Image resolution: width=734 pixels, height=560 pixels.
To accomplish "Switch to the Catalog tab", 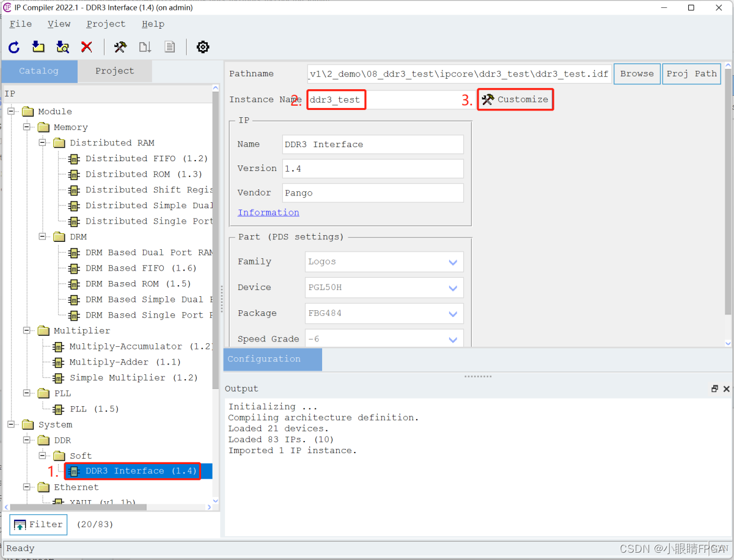I will pyautogui.click(x=39, y=71).
